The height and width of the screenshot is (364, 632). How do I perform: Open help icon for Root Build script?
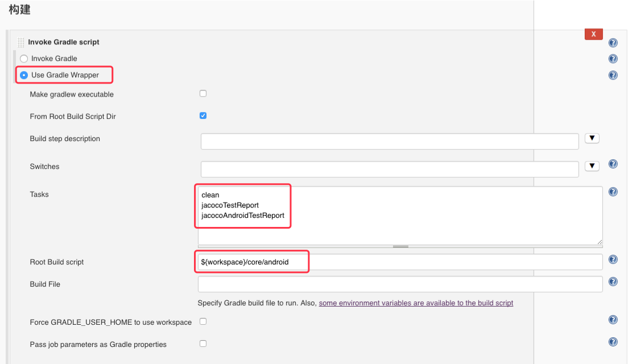[x=613, y=259]
